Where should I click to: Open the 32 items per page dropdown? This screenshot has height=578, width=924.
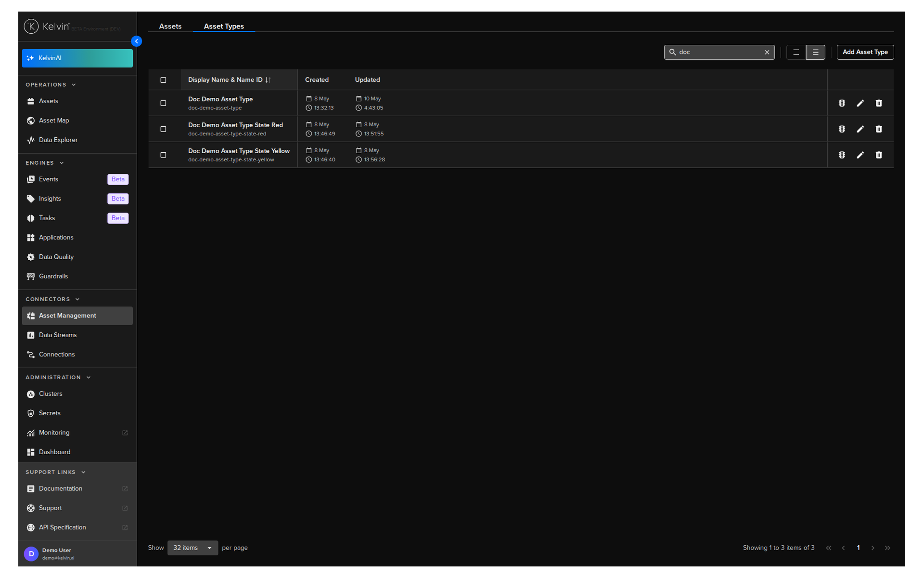pos(192,548)
